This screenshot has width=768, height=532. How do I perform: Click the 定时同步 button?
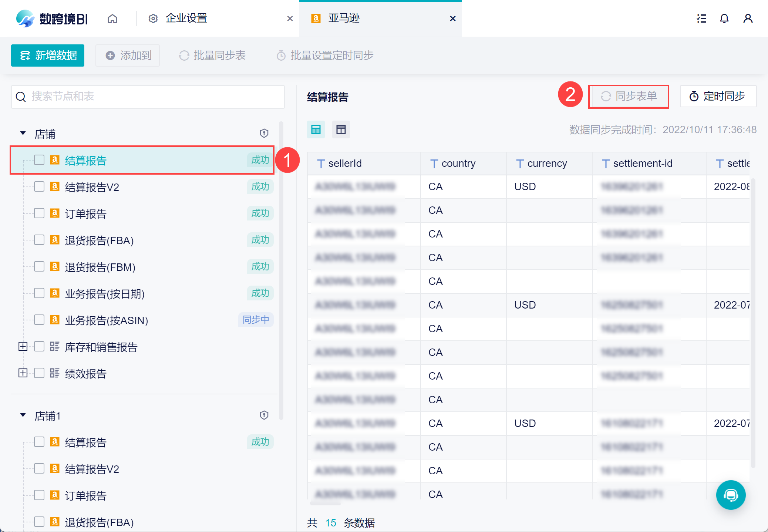point(718,96)
